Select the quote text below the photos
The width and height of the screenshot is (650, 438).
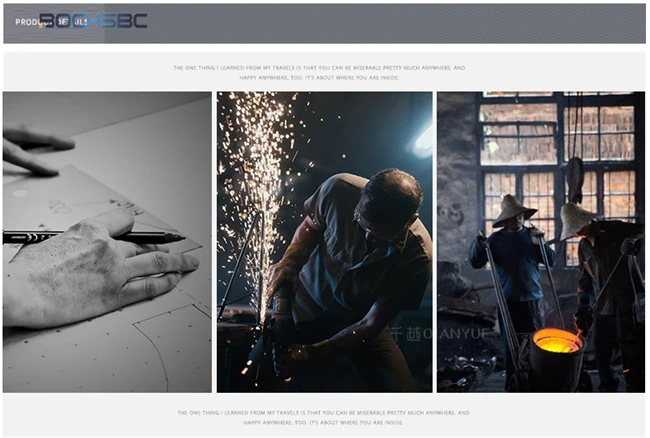(x=323, y=418)
